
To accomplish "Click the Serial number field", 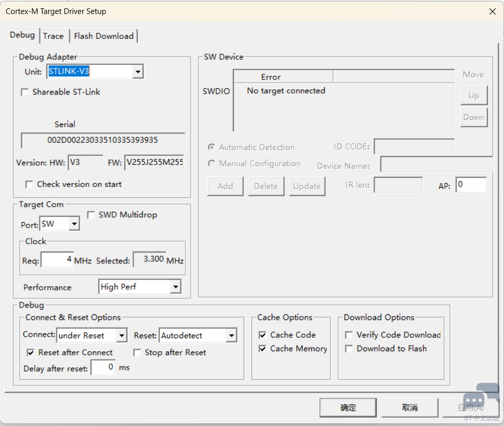I will 103,140.
